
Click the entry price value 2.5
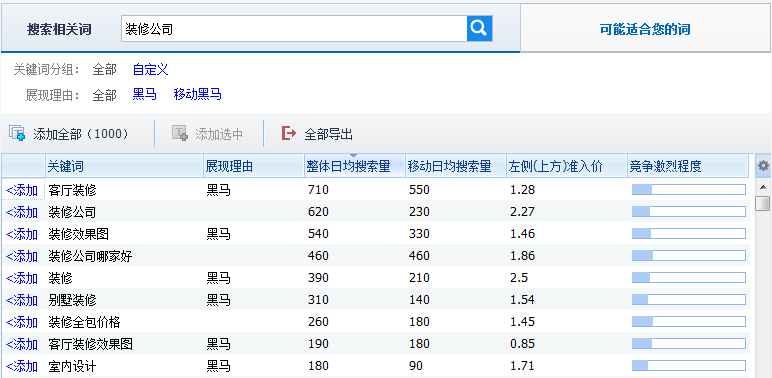pyautogui.click(x=519, y=278)
